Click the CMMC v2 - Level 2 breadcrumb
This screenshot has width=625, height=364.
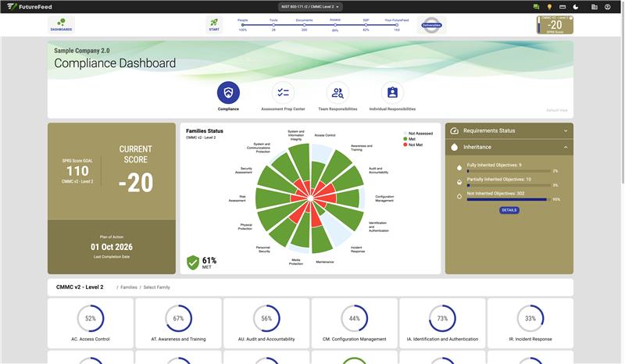click(x=80, y=287)
